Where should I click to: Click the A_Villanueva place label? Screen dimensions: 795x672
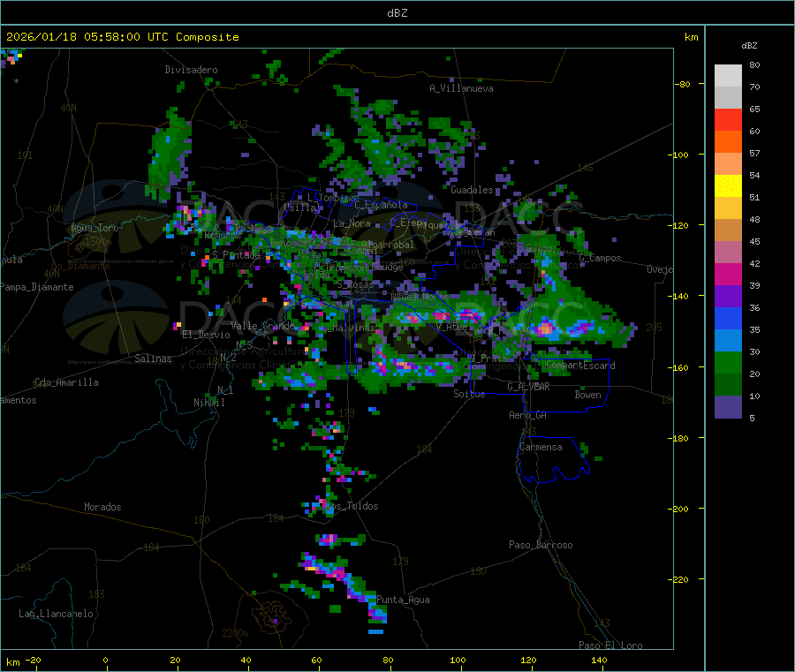(x=461, y=88)
